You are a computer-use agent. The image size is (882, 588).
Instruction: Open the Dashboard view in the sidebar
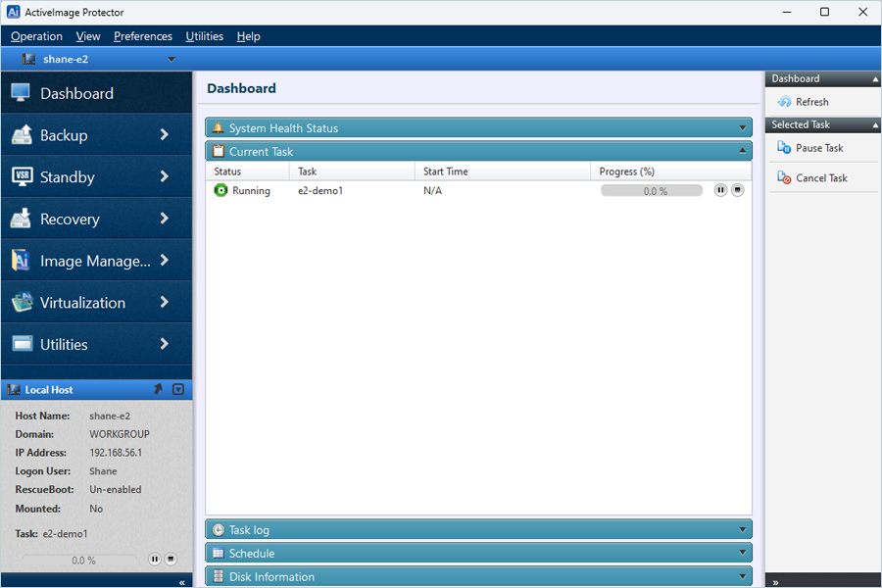96,93
